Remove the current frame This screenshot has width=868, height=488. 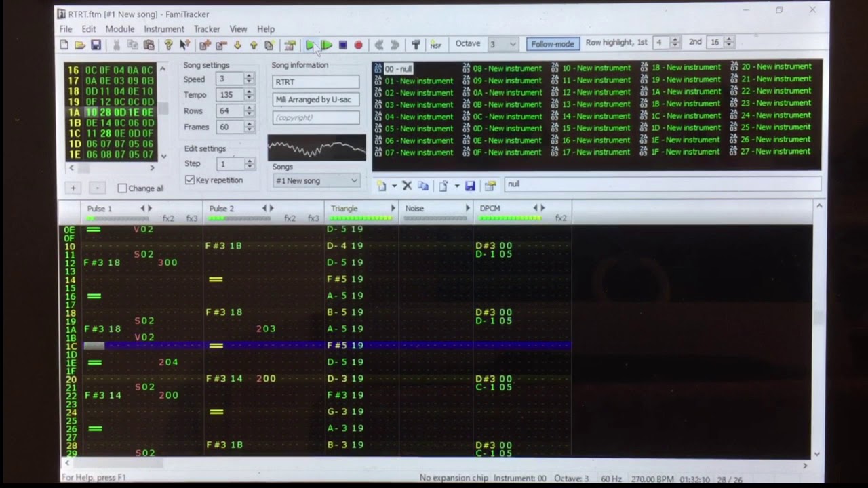click(x=221, y=45)
